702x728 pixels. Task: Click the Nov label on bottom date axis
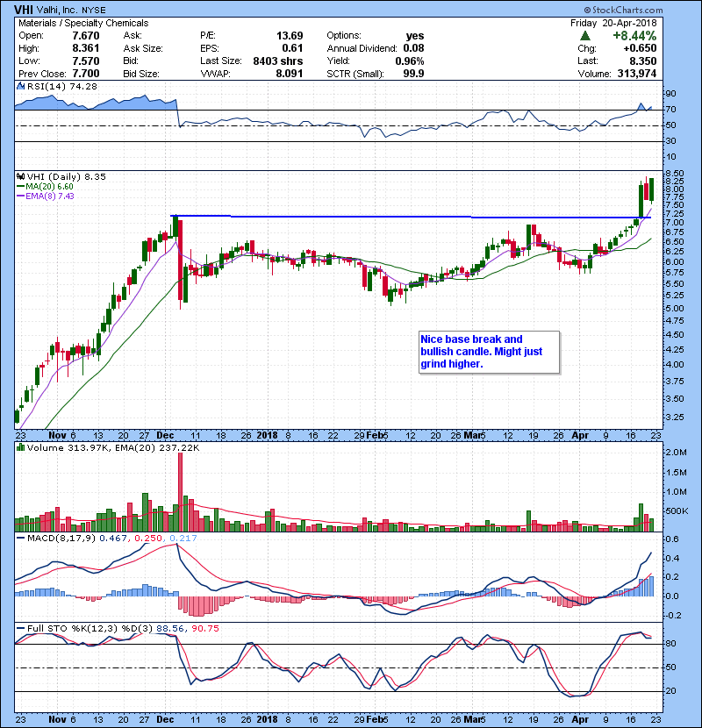(x=58, y=719)
